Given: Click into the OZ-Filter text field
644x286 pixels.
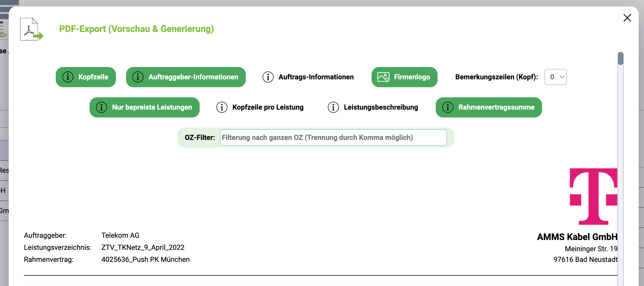Looking at the screenshot, I should tap(333, 138).
